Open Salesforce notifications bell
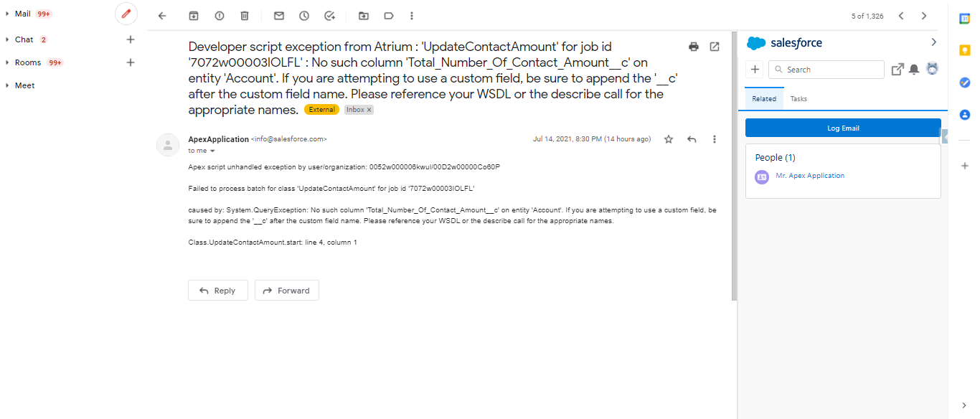This screenshot has width=980, height=419. 913,69
